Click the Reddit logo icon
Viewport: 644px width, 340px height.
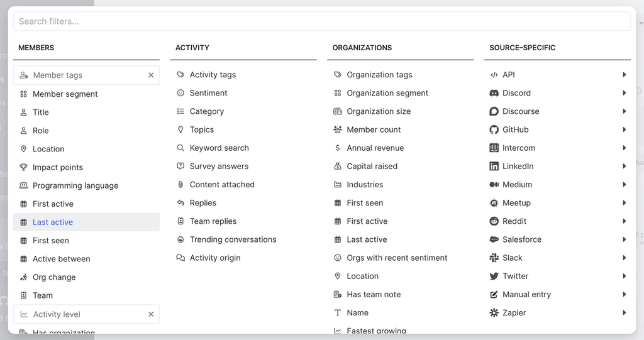tap(494, 221)
